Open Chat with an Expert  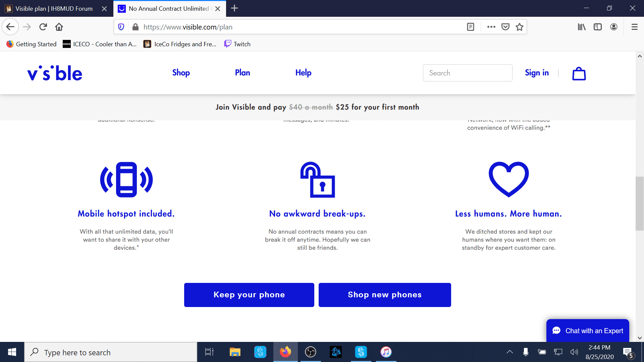pyautogui.click(x=588, y=331)
